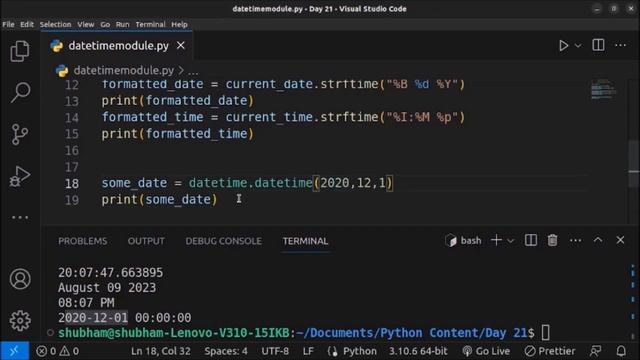The image size is (640, 360).
Task: Open the Help menu
Action: [179, 24]
